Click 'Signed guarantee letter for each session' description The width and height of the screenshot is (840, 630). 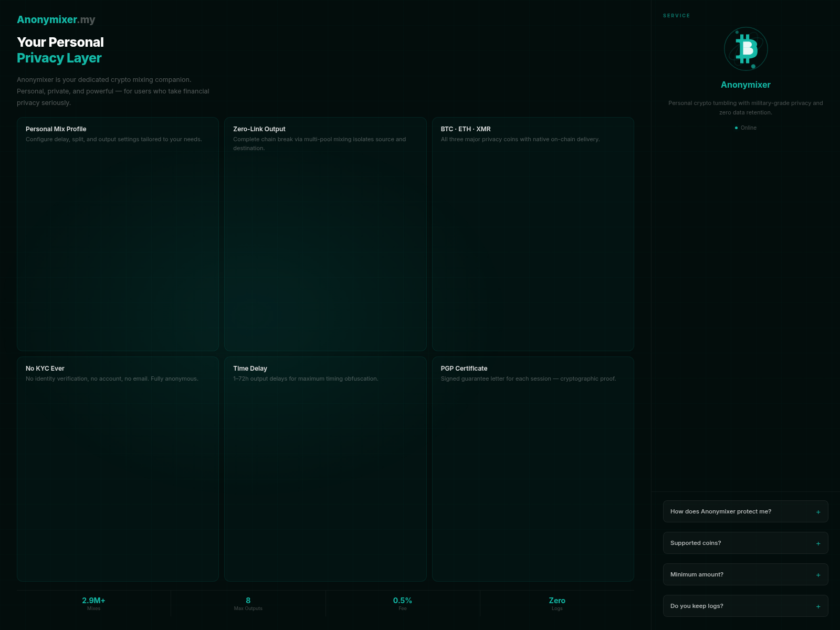click(528, 379)
